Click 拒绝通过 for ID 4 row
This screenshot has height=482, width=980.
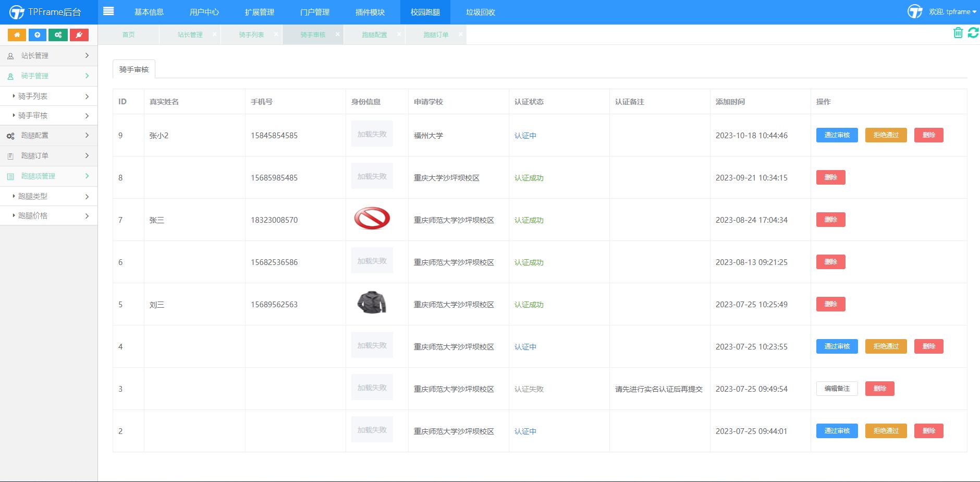886,346
